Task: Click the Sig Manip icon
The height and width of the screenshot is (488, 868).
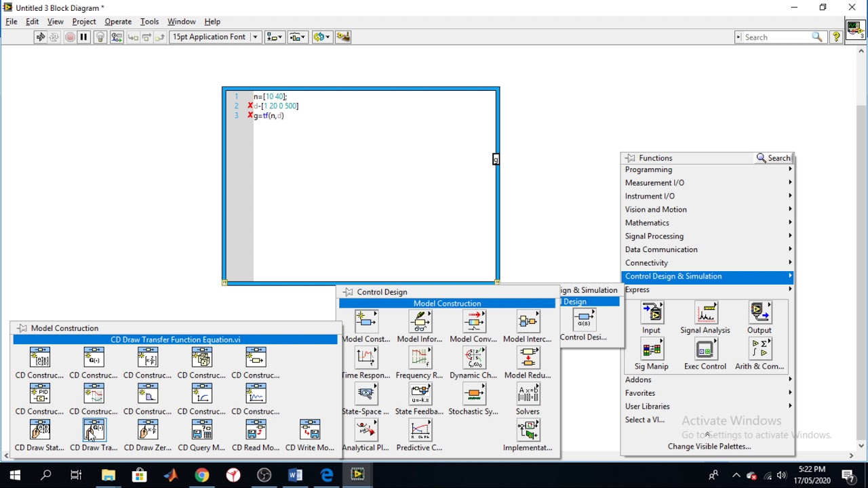Action: click(652, 349)
